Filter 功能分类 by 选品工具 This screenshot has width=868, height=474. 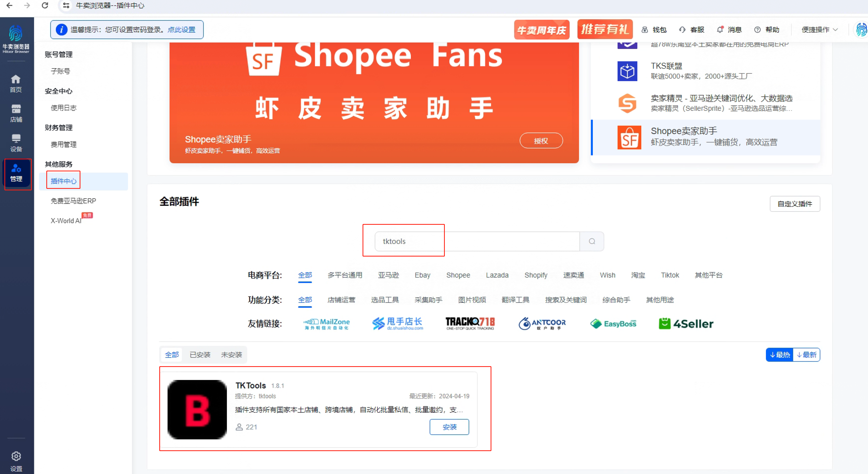tap(385, 300)
